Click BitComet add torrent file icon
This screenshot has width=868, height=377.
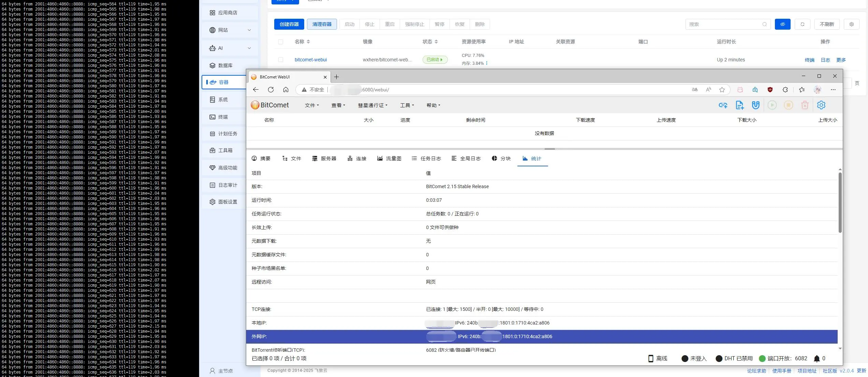pyautogui.click(x=739, y=105)
